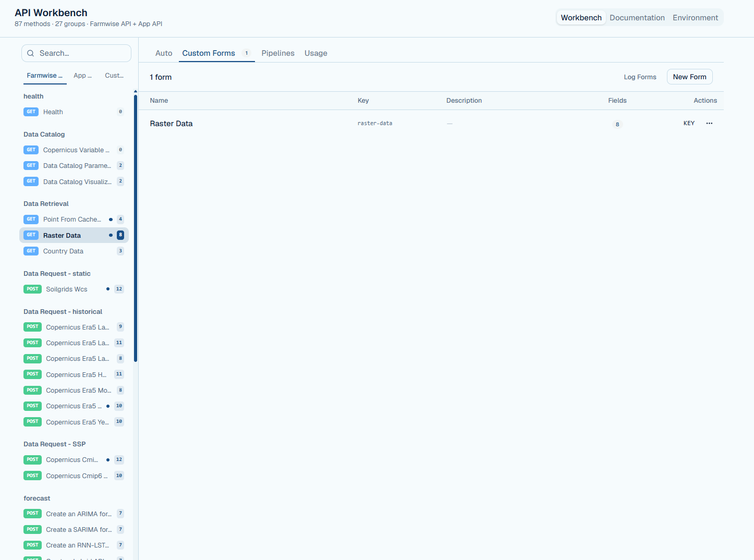Click the Name column header

pyautogui.click(x=159, y=101)
